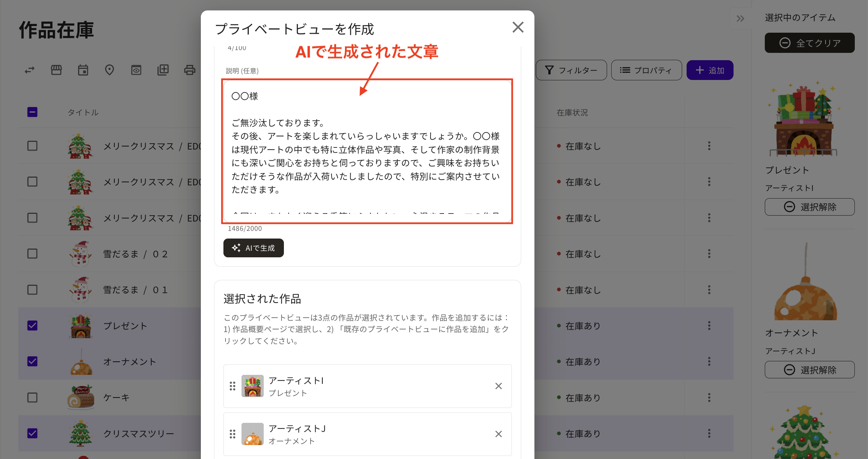
Task: Click the storefront toolbar icon
Action: [x=56, y=70]
